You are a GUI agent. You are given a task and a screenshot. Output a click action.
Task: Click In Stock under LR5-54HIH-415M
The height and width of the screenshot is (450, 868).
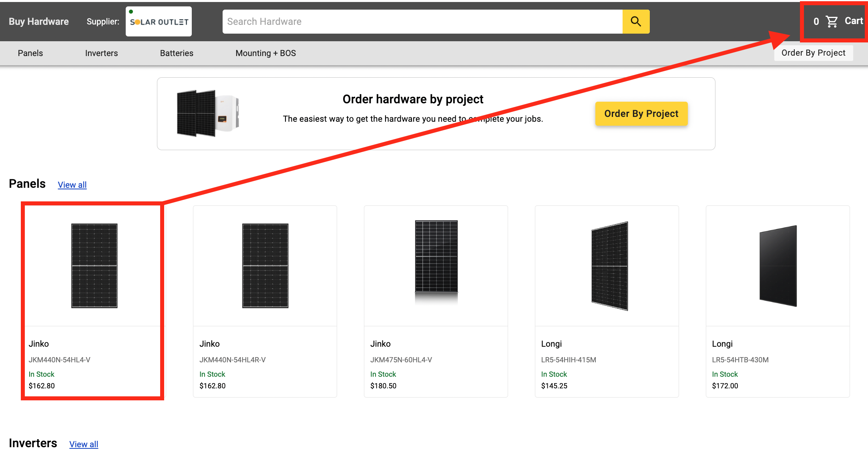click(554, 374)
